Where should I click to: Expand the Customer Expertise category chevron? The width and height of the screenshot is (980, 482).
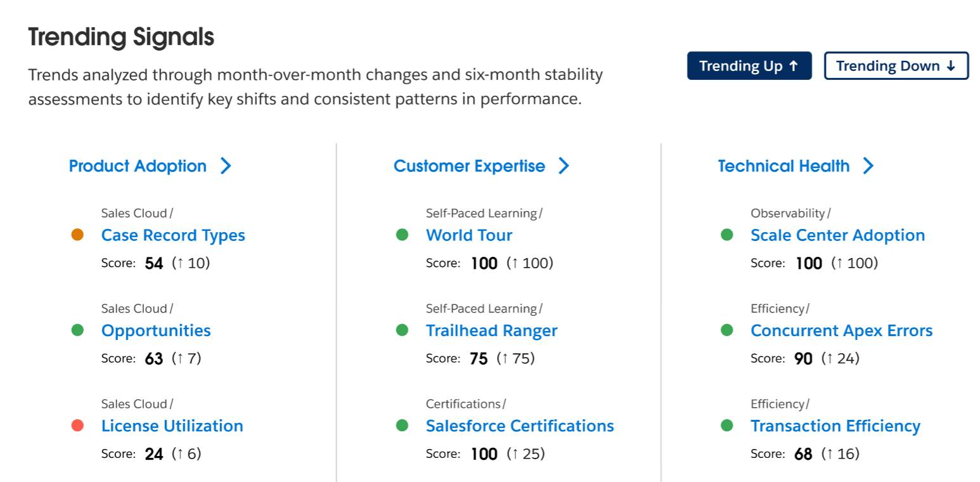point(564,166)
